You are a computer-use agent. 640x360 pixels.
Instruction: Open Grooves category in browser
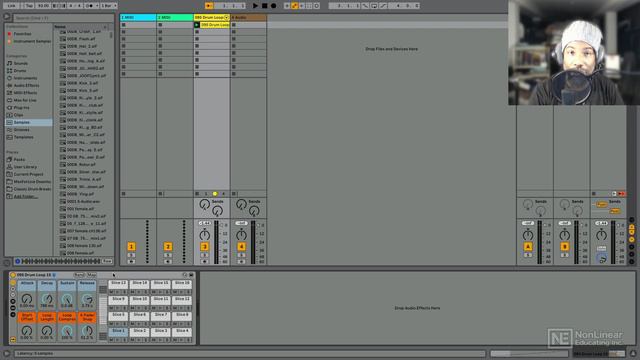(x=22, y=129)
